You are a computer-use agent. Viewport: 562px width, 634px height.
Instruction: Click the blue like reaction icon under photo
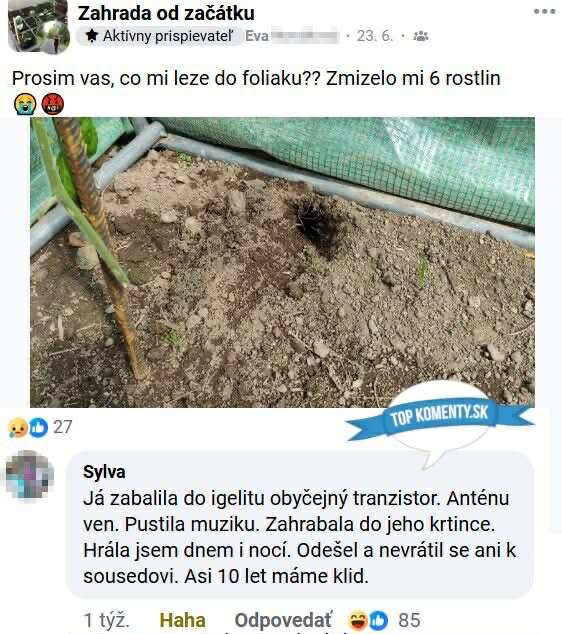click(x=38, y=427)
